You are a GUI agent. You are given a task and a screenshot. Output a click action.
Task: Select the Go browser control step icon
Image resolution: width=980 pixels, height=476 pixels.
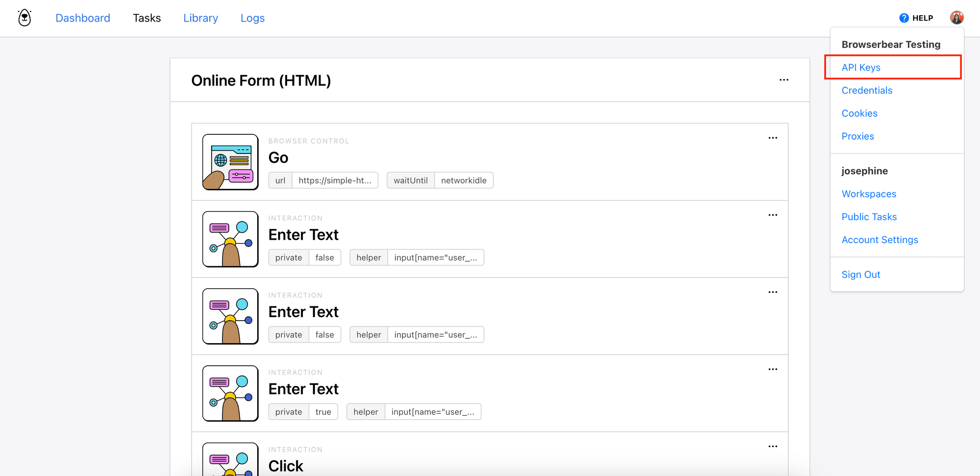click(230, 162)
